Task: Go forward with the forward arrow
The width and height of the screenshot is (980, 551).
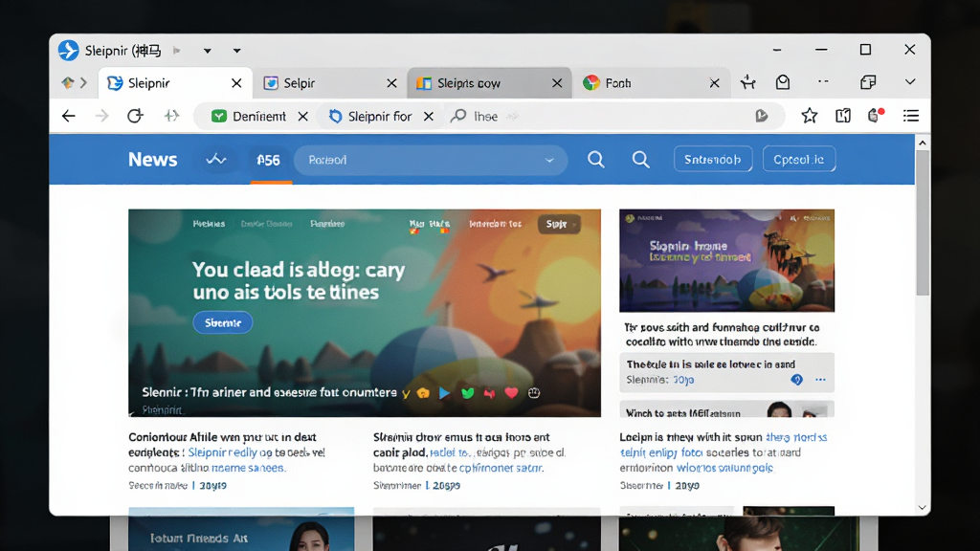Action: click(101, 116)
